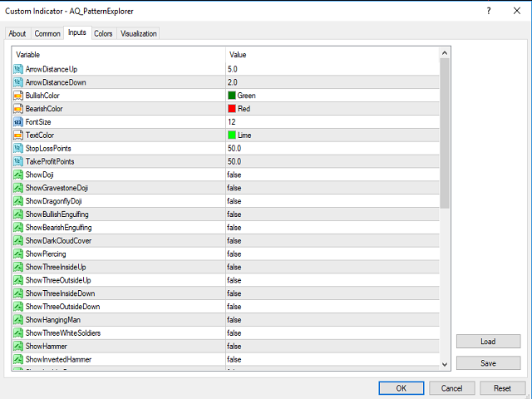This screenshot has height=399, width=532.
Task: Open the dialog help question mark
Action: [x=489, y=11]
